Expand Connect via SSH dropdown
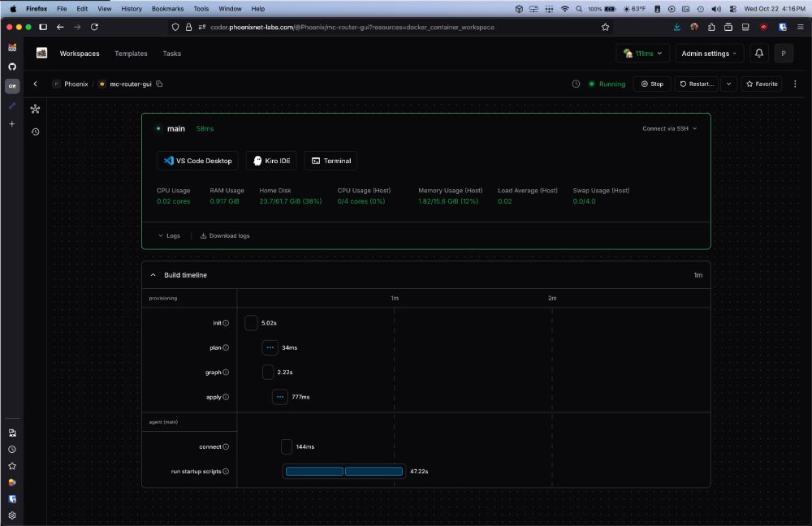The height and width of the screenshot is (526, 812). [669, 128]
